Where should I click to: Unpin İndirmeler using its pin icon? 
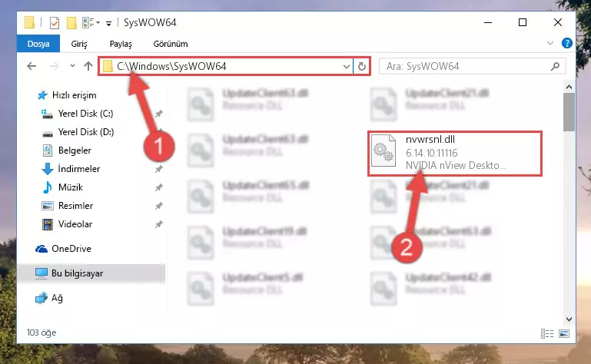coord(158,169)
